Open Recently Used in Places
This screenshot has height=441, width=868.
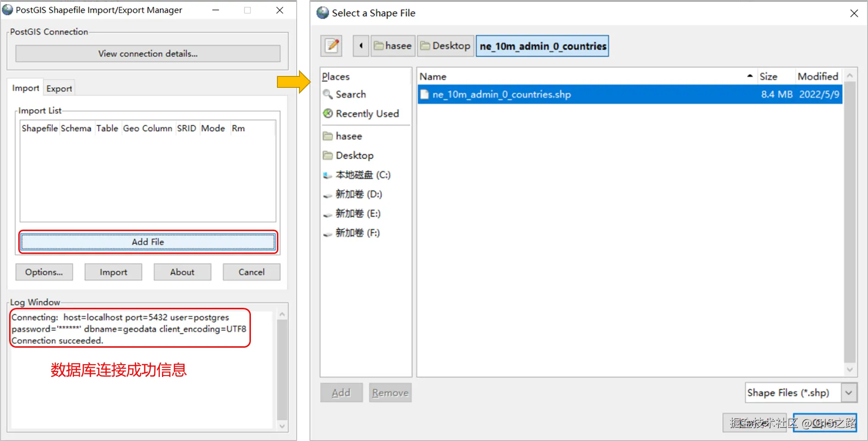click(367, 113)
